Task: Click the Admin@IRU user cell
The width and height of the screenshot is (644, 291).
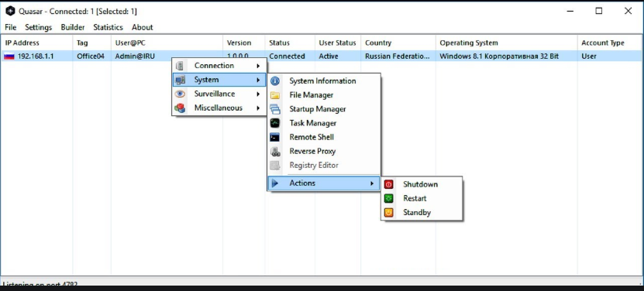Action: click(135, 56)
